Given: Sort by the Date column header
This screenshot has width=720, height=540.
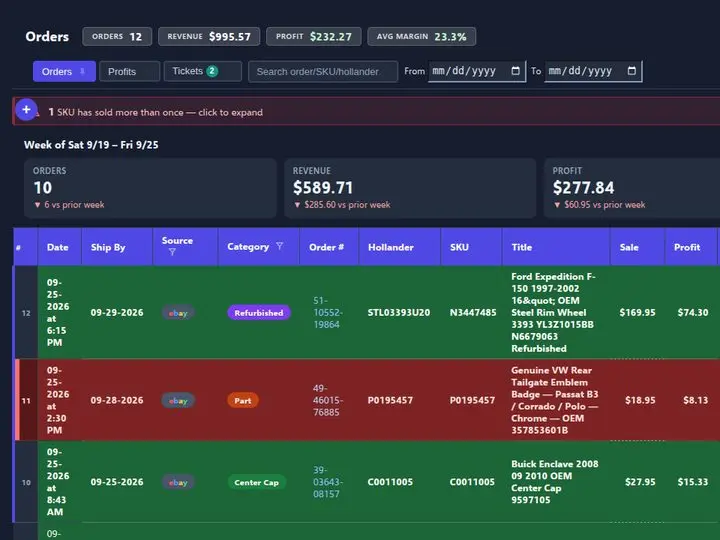Looking at the screenshot, I should (60, 247).
